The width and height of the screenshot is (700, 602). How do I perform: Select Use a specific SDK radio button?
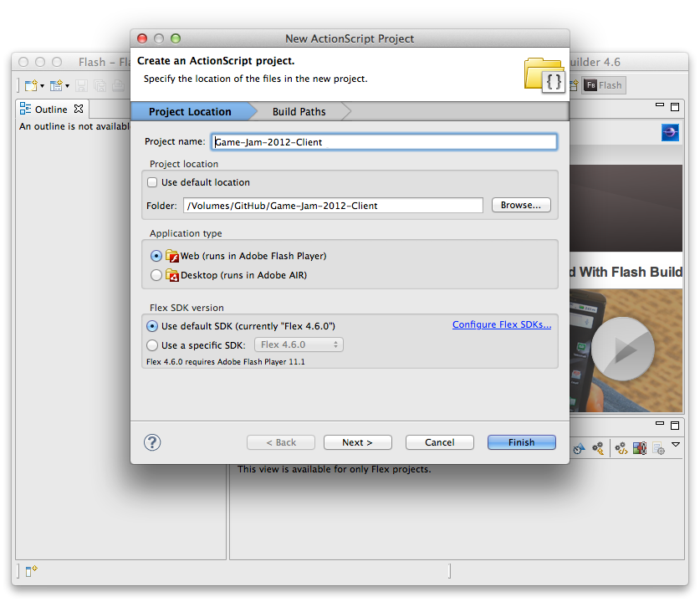(152, 345)
